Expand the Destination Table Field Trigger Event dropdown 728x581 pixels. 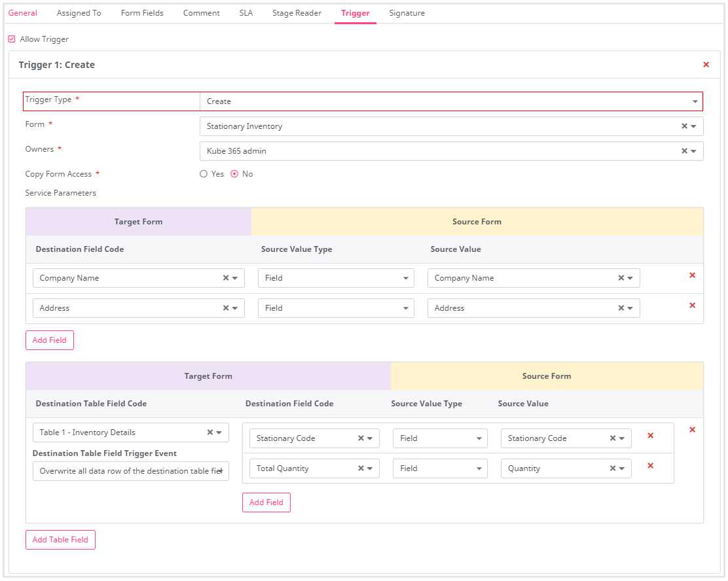131,471
